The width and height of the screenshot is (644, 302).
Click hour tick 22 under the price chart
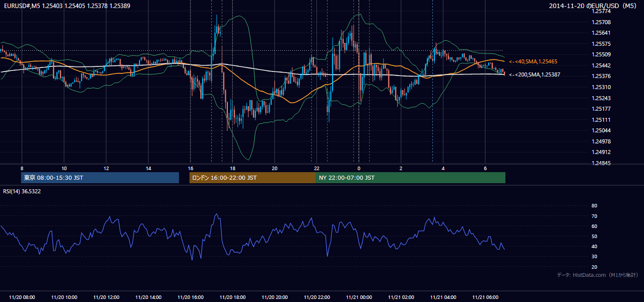316,168
